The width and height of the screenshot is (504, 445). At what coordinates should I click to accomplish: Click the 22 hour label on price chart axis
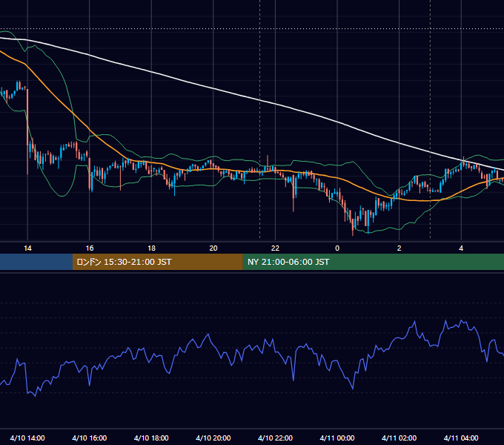click(275, 248)
